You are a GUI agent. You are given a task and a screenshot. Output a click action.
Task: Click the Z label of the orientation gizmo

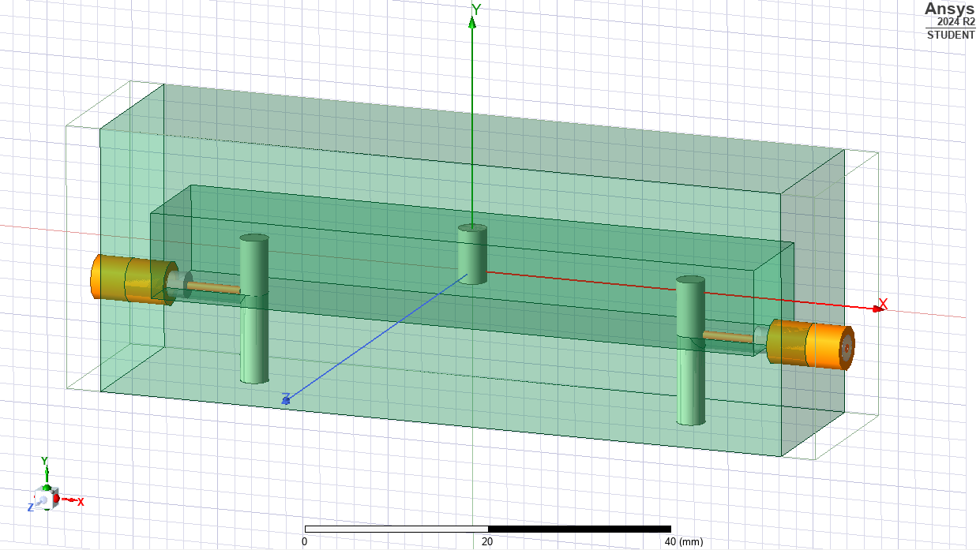30,507
